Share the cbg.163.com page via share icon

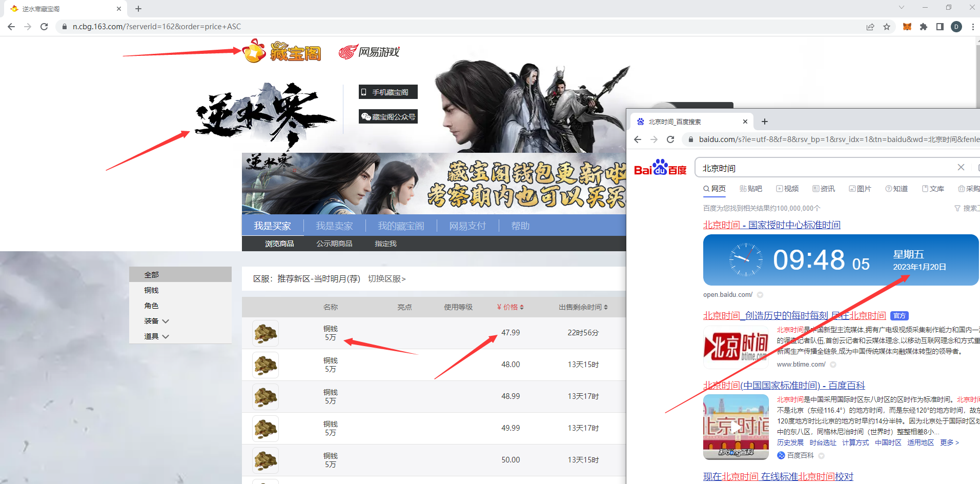click(x=870, y=27)
